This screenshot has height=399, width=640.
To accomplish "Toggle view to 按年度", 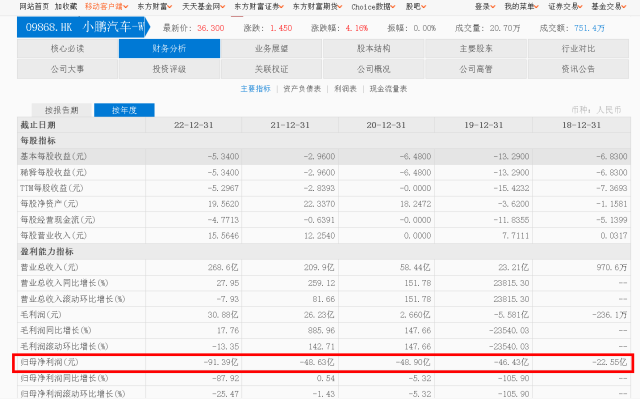I will point(124,110).
